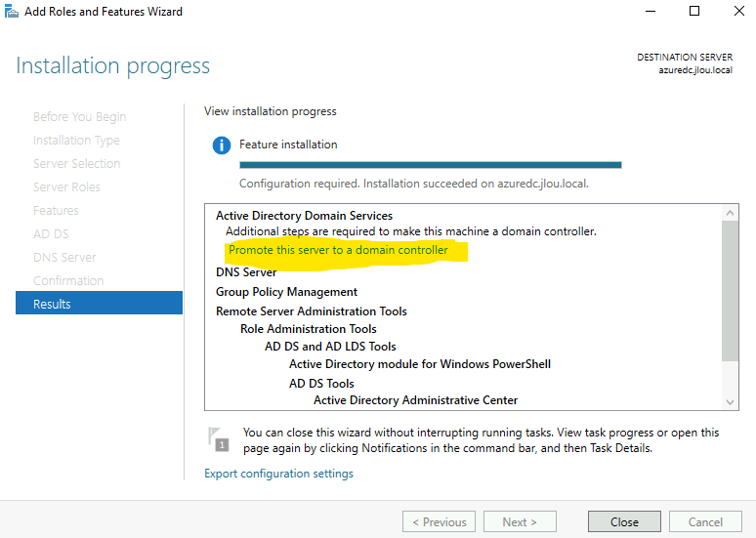756x538 pixels.
Task: Click the results list scroll up arrow
Action: point(730,213)
